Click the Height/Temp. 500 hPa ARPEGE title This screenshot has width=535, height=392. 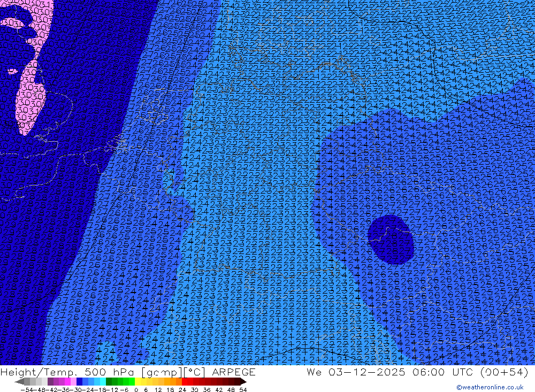128,372
